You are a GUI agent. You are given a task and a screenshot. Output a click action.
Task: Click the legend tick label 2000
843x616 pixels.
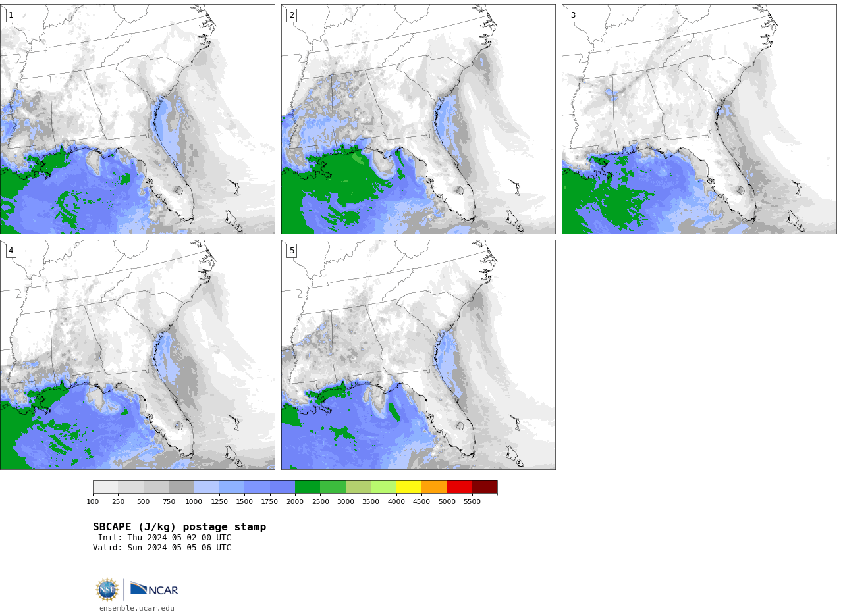pos(295,502)
